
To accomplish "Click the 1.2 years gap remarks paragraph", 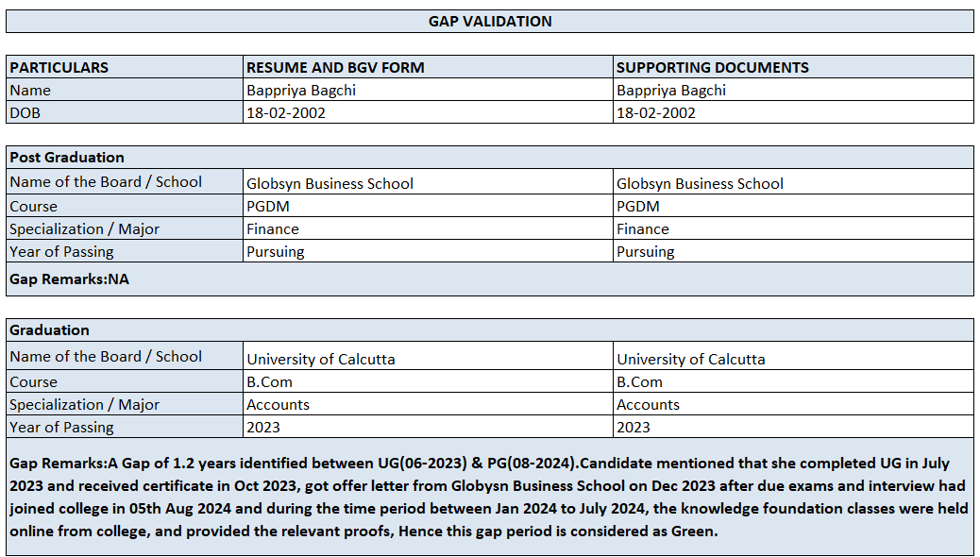I will click(489, 497).
